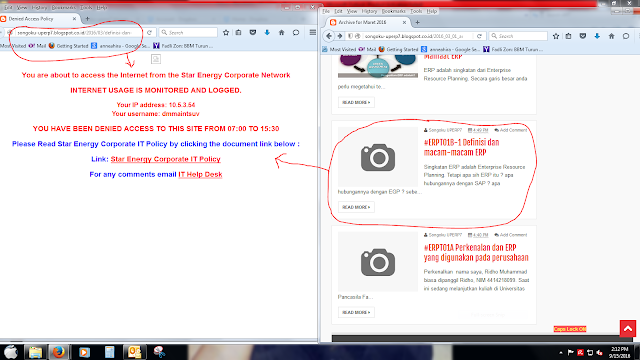Click the red scroll-to-top arrow button
640x360 pixels.
tap(628, 329)
